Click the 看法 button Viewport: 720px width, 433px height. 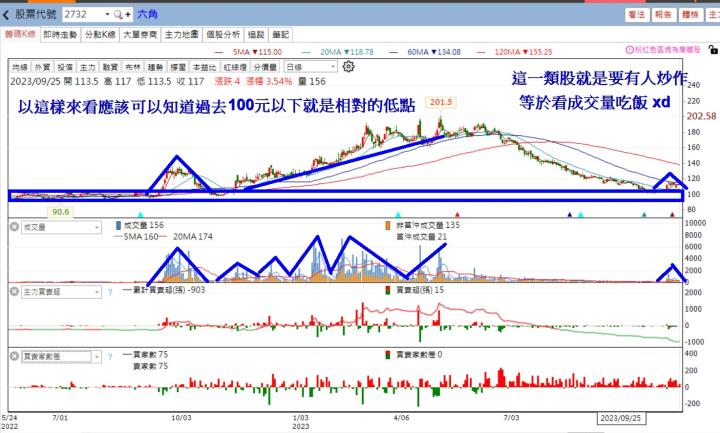637,15
